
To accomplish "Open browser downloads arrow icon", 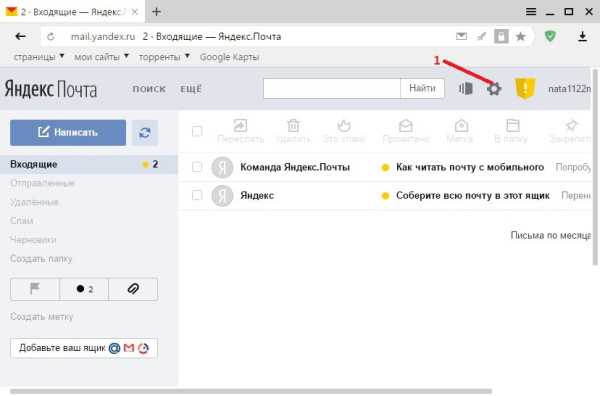I will pyautogui.click(x=582, y=36).
